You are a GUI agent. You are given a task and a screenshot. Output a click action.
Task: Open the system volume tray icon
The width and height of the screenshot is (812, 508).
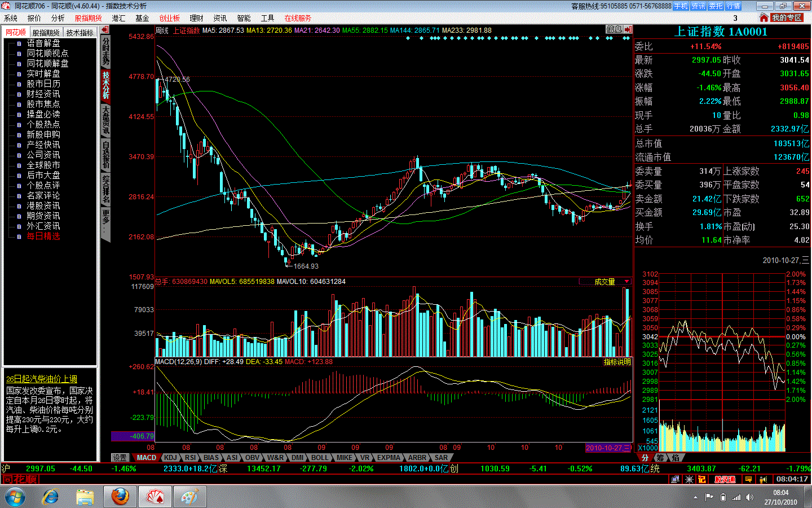click(x=749, y=497)
